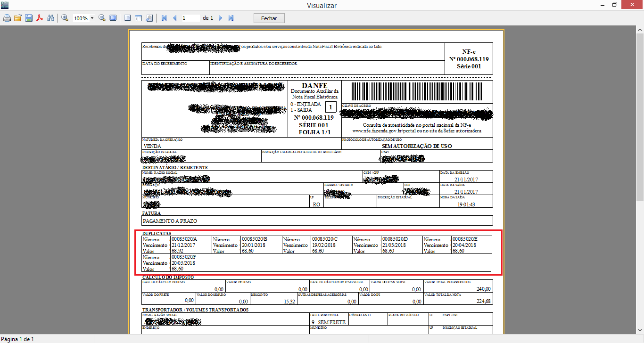This screenshot has width=644, height=343.
Task: Click duplicata number 00085020/E
Action: tap(465, 239)
